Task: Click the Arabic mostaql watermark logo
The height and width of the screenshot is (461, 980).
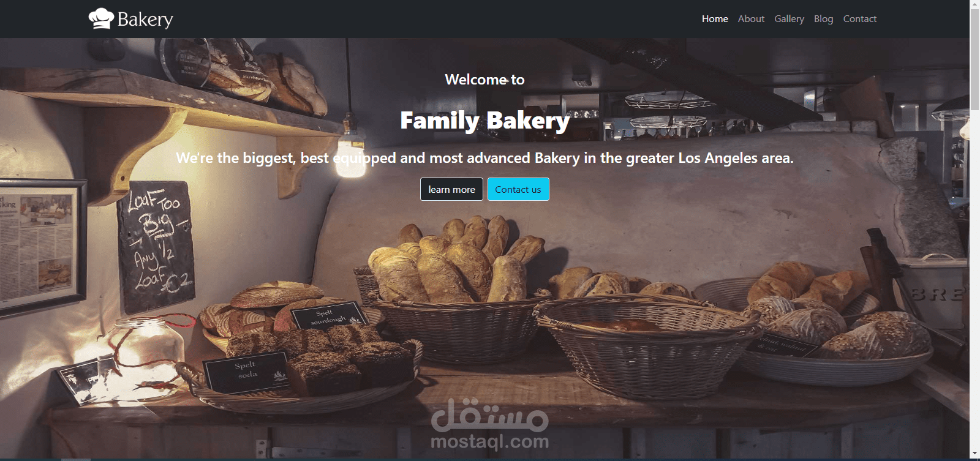Action: tap(489, 415)
